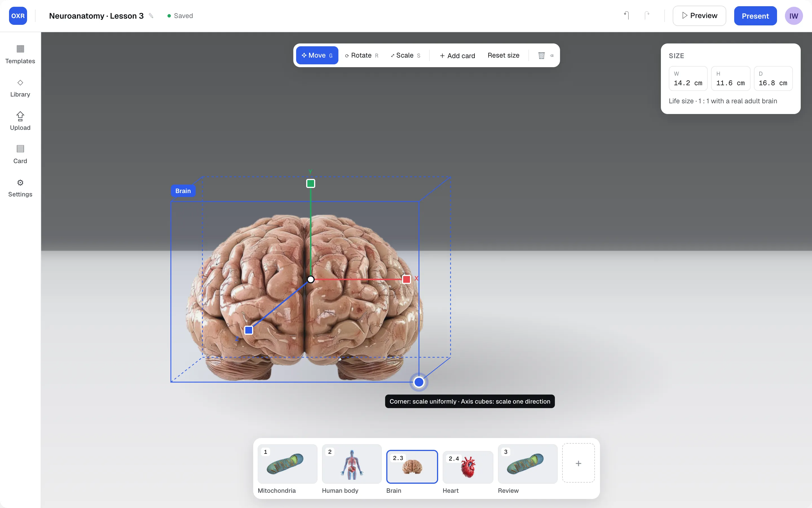Click the red X axis cube handle
The image size is (812, 508).
(x=406, y=279)
